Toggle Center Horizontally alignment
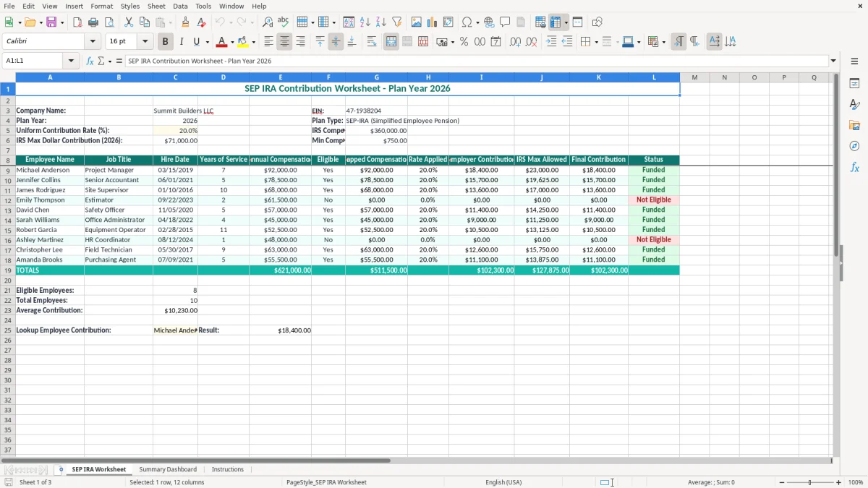Image resolution: width=868 pixels, height=488 pixels. 284,42
